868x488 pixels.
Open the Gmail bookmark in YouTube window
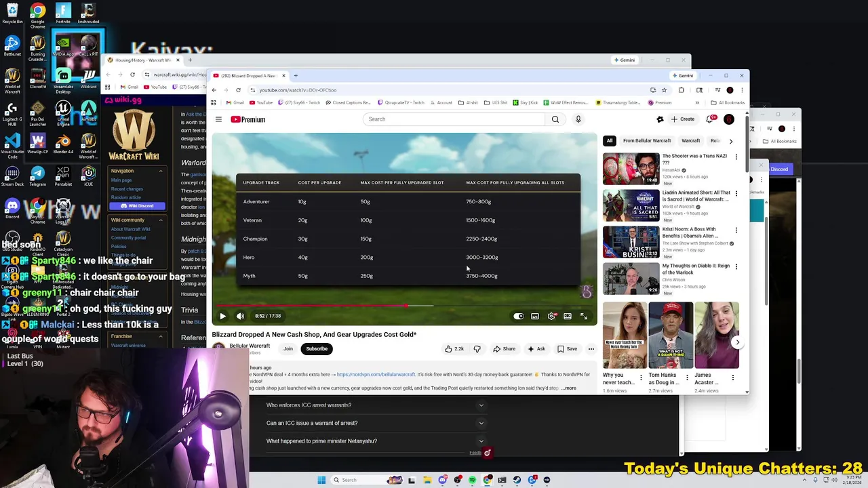point(235,103)
